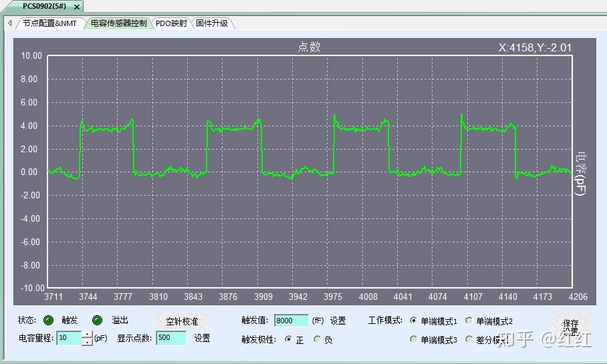607x364 pixels.
Task: Open the PDO映射 tab
Action: tap(171, 23)
